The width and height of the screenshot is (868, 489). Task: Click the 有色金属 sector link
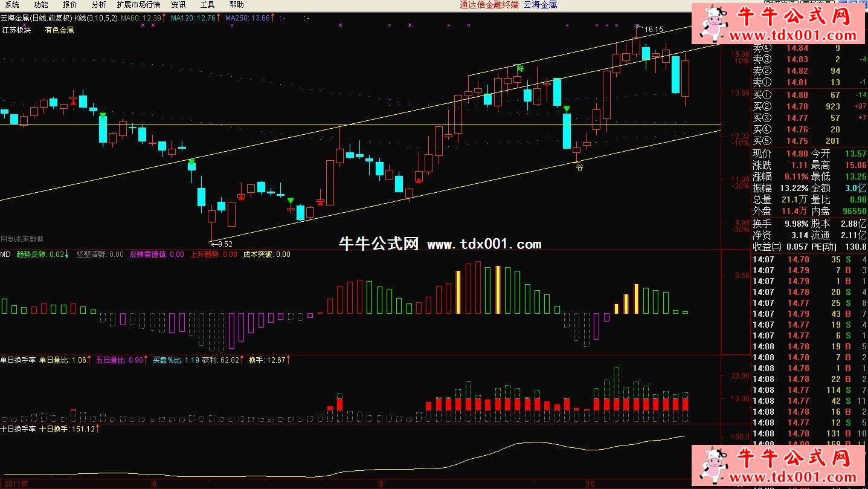pyautogui.click(x=59, y=30)
